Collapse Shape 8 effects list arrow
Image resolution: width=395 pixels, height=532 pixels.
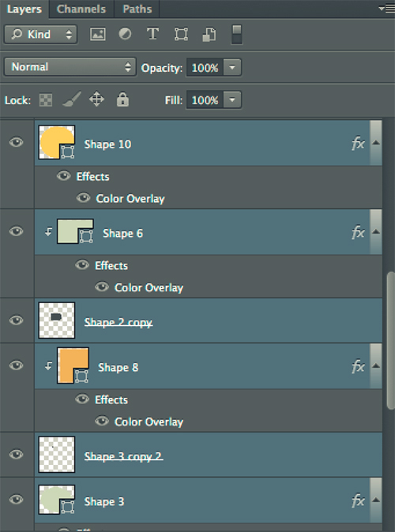pos(375,365)
